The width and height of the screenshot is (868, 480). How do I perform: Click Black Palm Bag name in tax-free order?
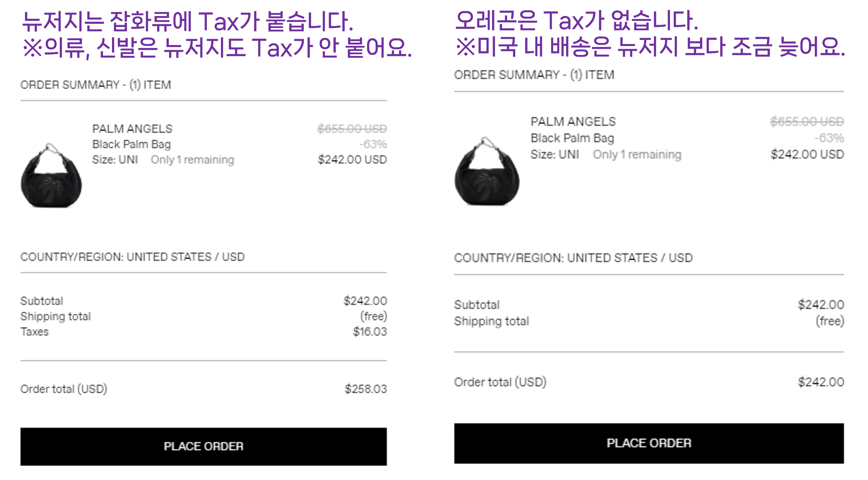click(572, 138)
